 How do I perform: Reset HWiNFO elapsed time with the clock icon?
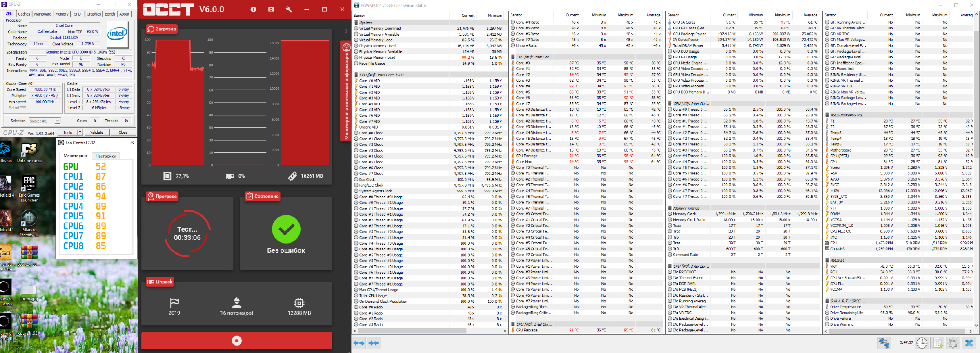[922, 343]
